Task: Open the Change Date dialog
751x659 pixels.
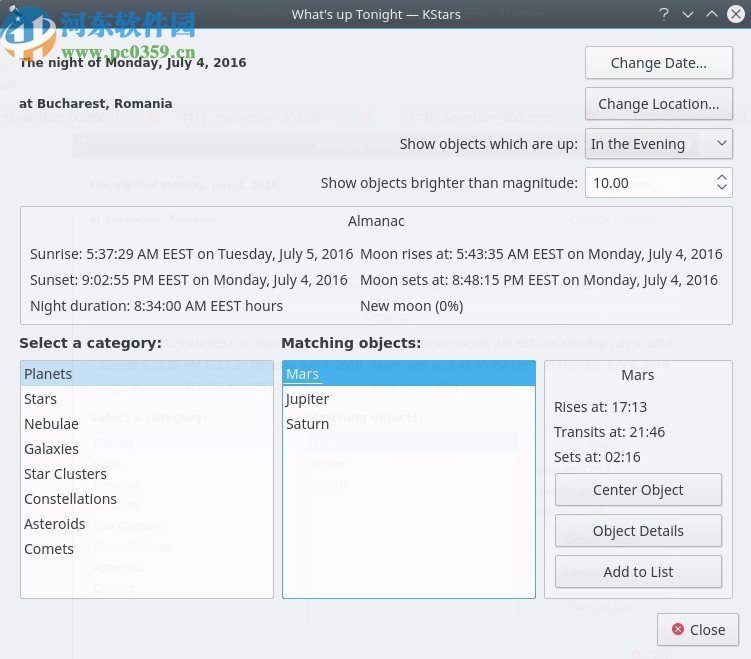Action: pos(658,63)
